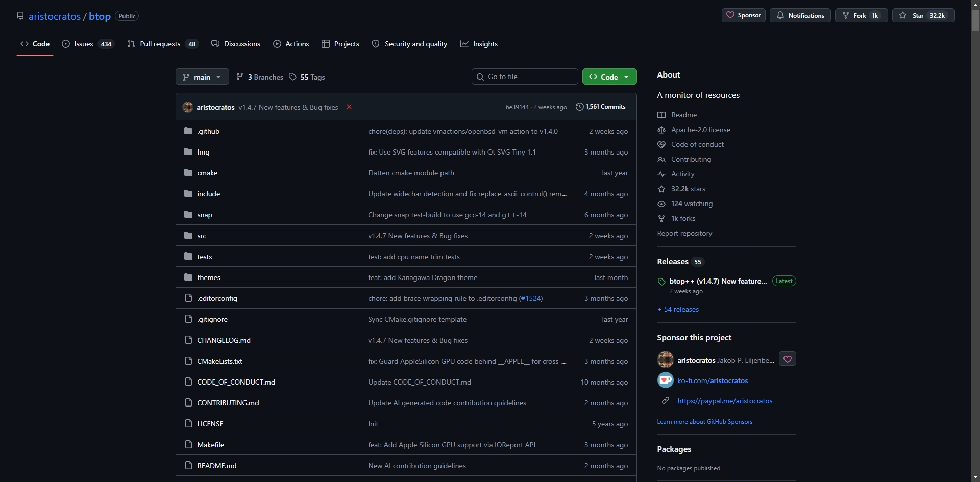Click Learn more about GitHub Sponsors
The height and width of the screenshot is (482, 980).
click(704, 422)
